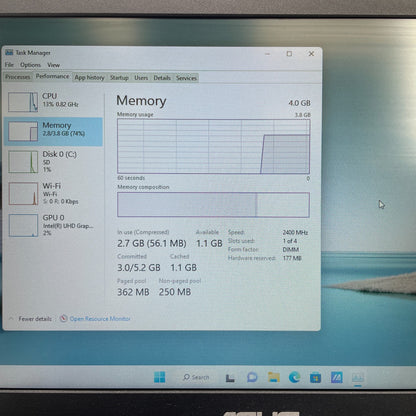
Task: Switch to the App history tab
Action: [89, 77]
